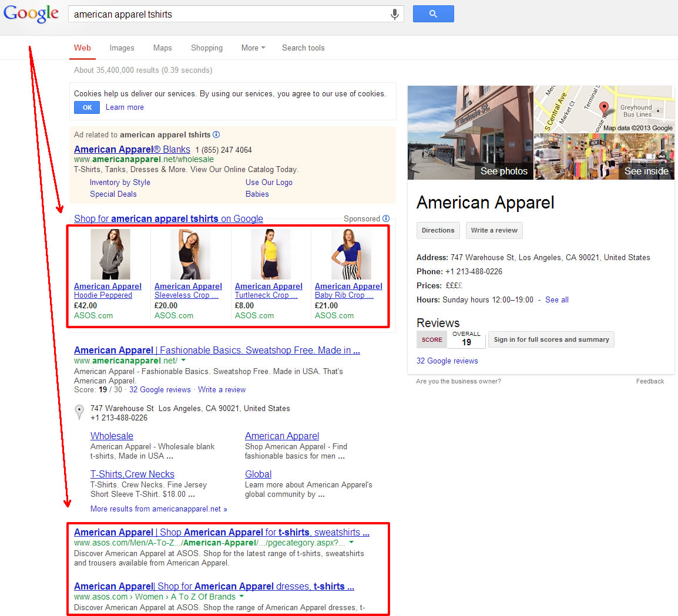The image size is (678, 616).
Task: Open the Global sitelink
Action: pos(258,474)
